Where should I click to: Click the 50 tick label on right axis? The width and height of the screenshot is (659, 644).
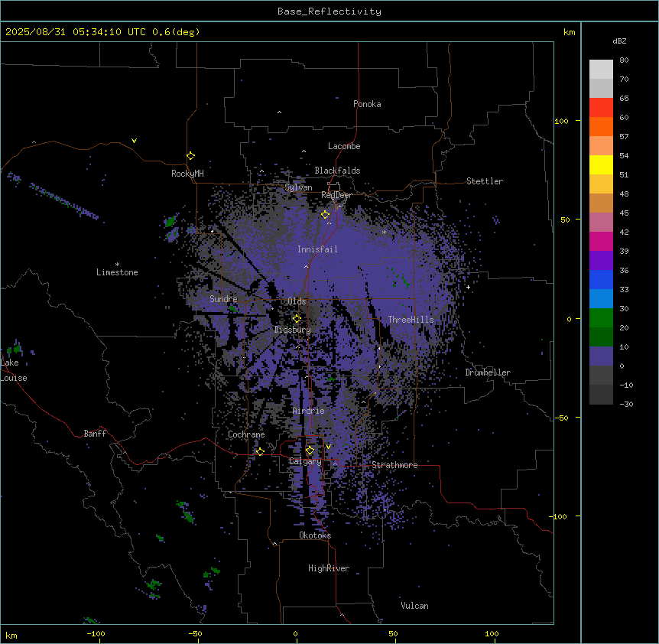point(565,220)
